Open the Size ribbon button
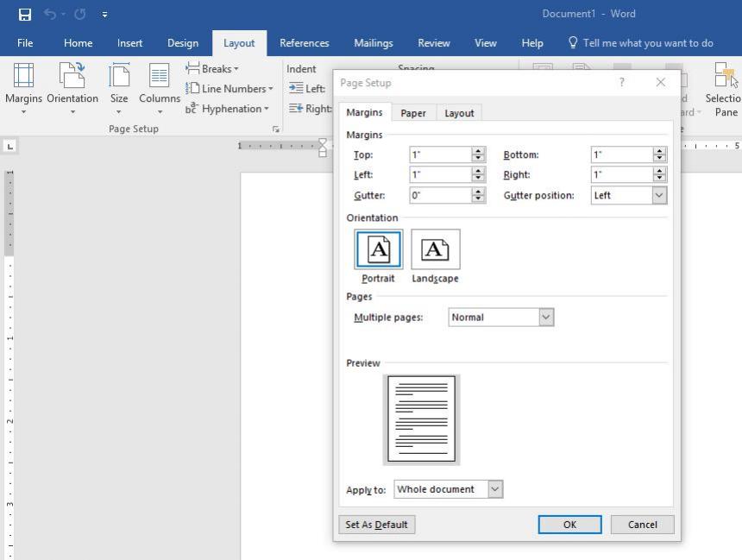 (x=119, y=89)
